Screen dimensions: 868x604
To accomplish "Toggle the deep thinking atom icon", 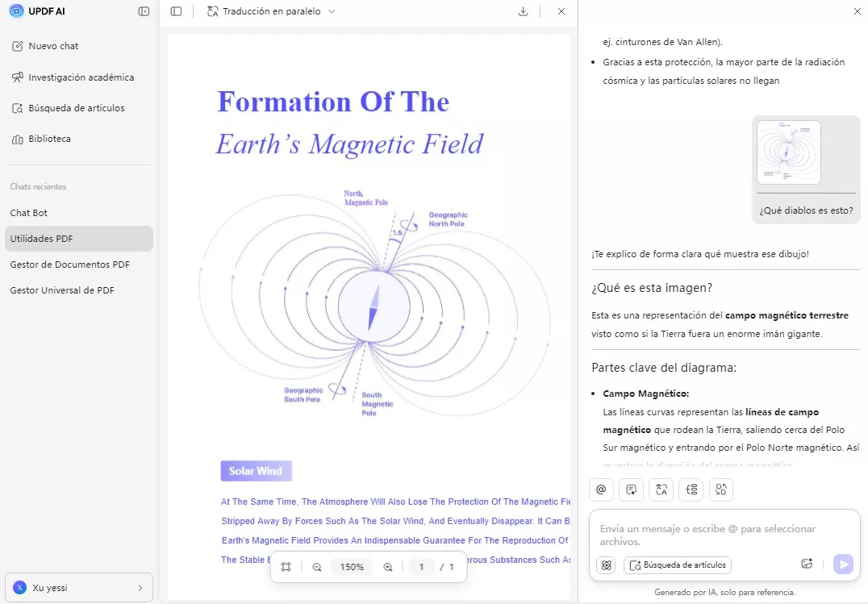I will pyautogui.click(x=606, y=564).
